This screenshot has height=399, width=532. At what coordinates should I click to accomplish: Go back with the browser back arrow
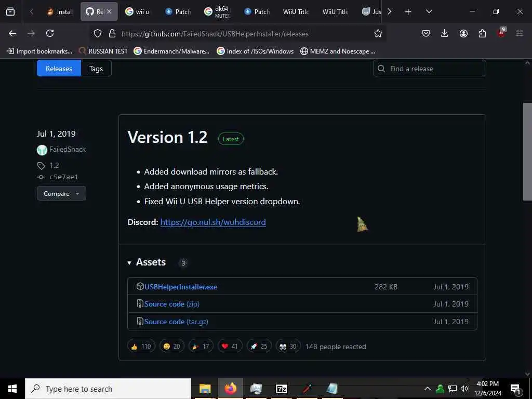coord(12,33)
